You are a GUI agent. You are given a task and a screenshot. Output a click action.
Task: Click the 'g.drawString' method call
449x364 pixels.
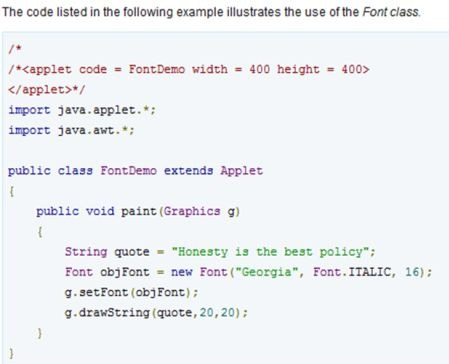107,313
